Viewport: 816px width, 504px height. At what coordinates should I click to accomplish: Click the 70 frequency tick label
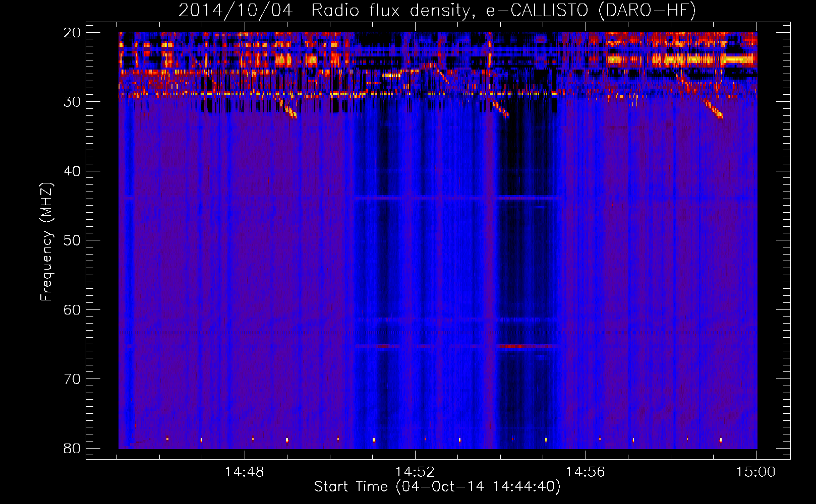(x=72, y=379)
